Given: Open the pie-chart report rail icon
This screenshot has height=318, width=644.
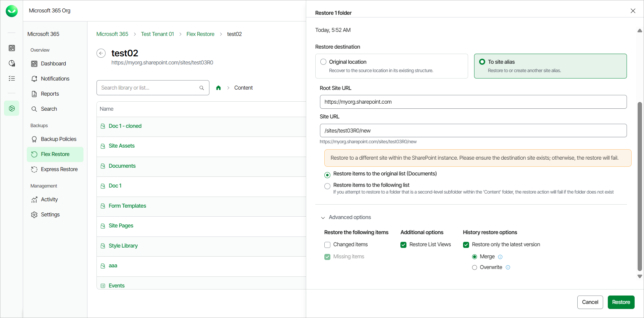Looking at the screenshot, I should (12, 63).
